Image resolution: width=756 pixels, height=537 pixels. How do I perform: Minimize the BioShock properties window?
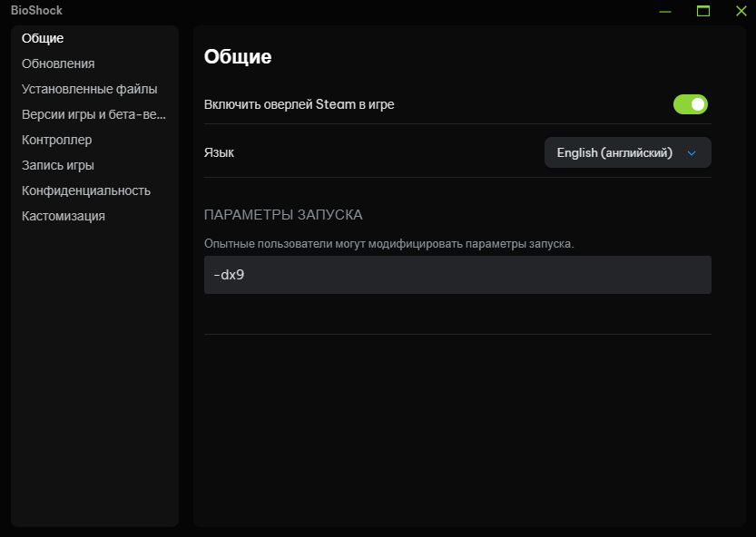(665, 11)
